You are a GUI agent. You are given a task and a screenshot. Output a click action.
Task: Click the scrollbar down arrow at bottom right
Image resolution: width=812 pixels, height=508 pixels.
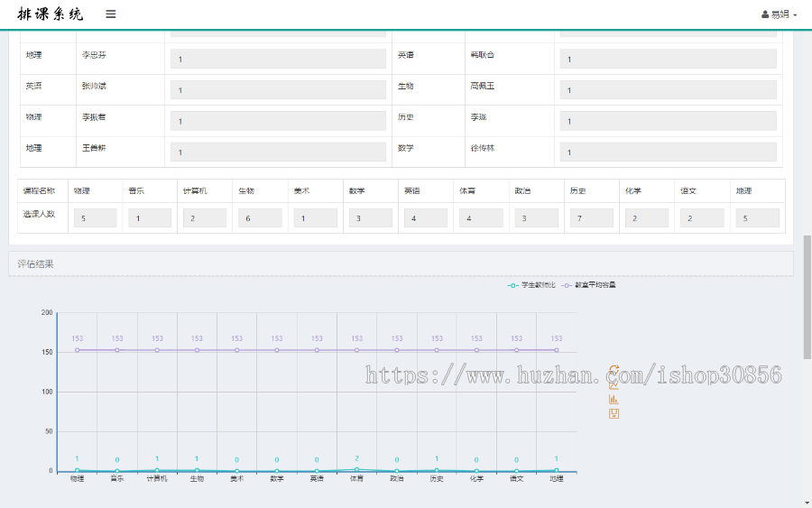point(807,502)
